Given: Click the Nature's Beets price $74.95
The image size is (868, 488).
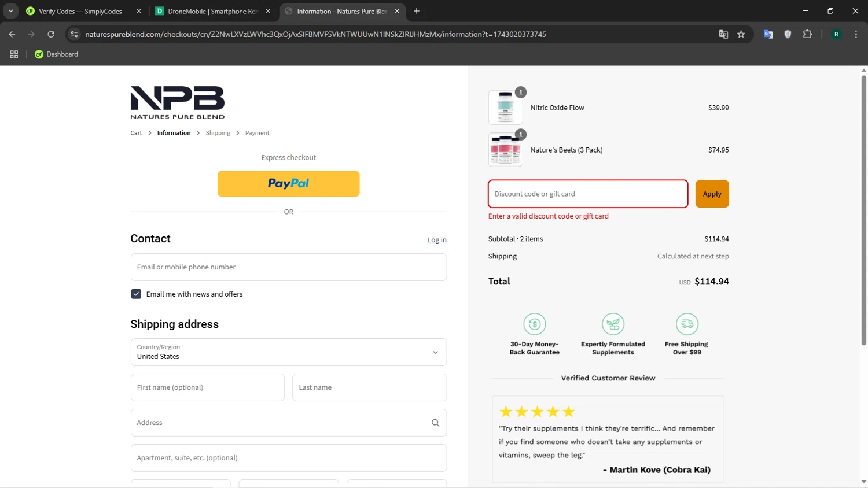Looking at the screenshot, I should tap(718, 150).
